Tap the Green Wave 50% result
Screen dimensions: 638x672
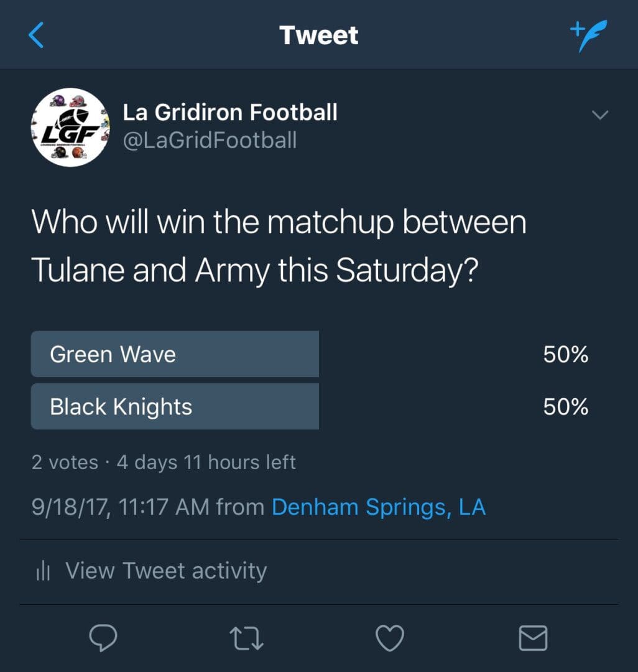pos(566,355)
